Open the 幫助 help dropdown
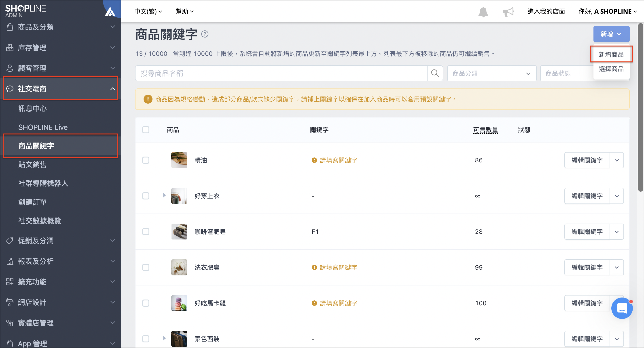The height and width of the screenshot is (348, 644). click(x=185, y=11)
